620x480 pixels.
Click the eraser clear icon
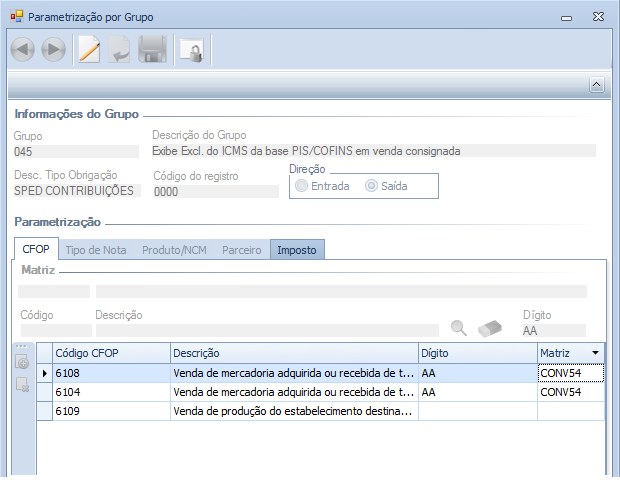click(x=490, y=328)
